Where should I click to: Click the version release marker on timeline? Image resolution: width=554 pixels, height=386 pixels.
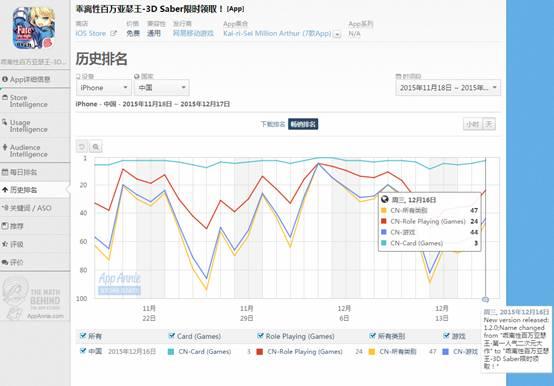point(485,299)
